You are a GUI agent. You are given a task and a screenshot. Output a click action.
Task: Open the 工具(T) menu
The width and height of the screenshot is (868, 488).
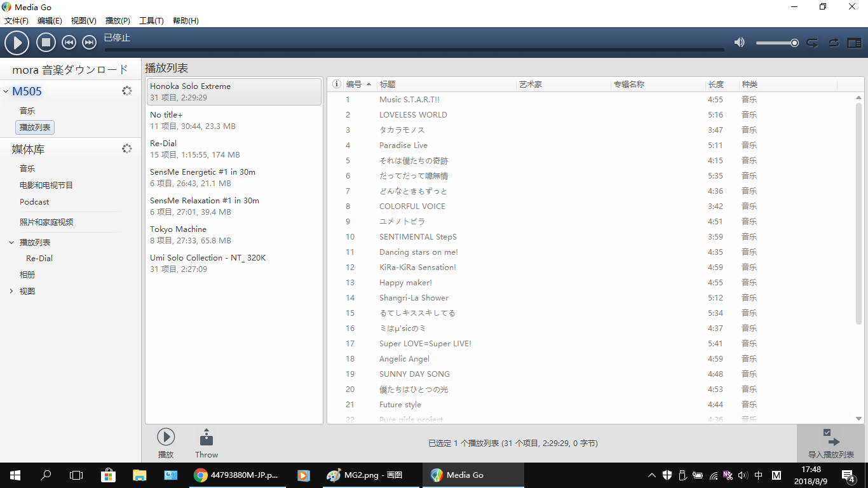(151, 20)
